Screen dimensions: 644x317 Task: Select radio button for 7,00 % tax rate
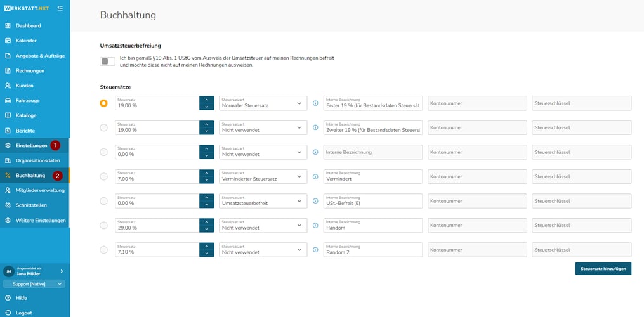pyautogui.click(x=104, y=176)
